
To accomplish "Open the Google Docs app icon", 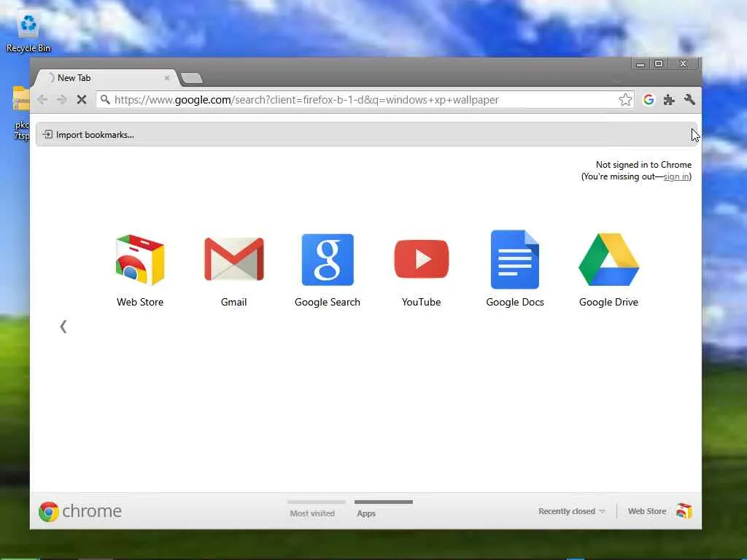I will tap(515, 260).
